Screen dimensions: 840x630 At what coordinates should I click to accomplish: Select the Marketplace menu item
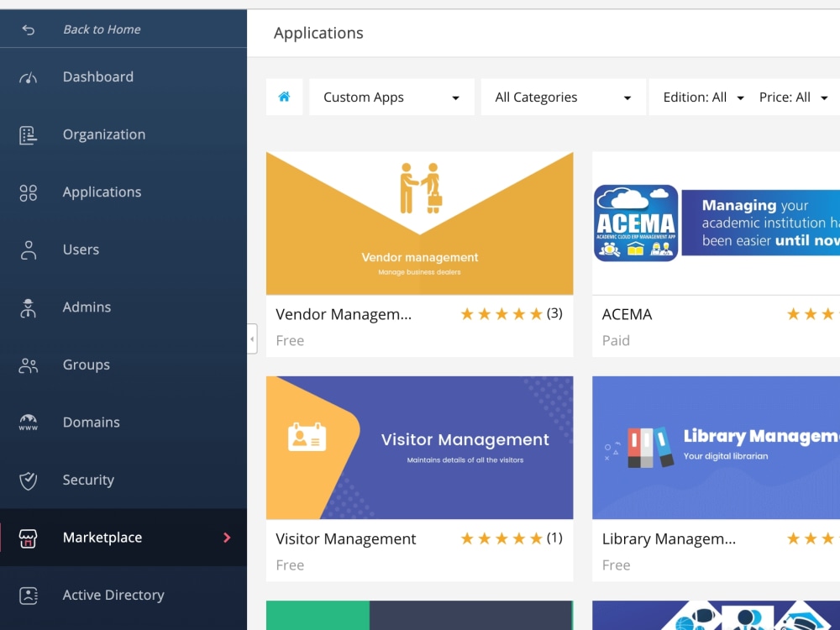[123, 538]
